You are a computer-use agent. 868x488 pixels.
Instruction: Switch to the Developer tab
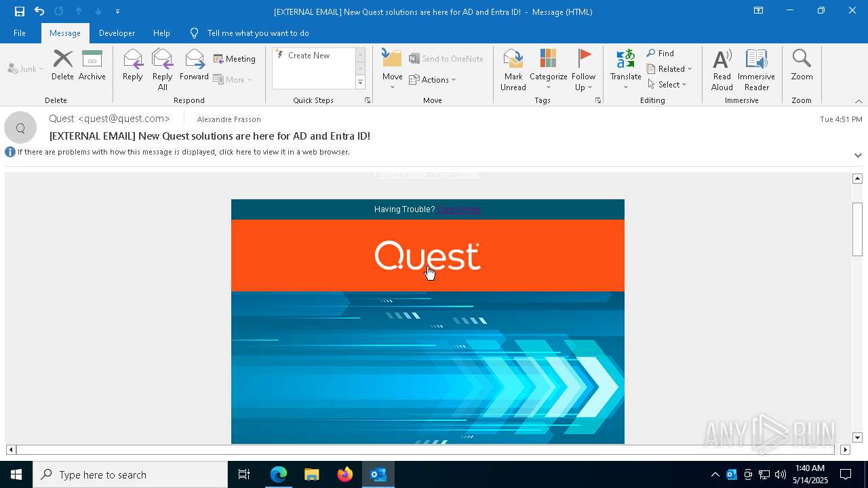click(117, 33)
